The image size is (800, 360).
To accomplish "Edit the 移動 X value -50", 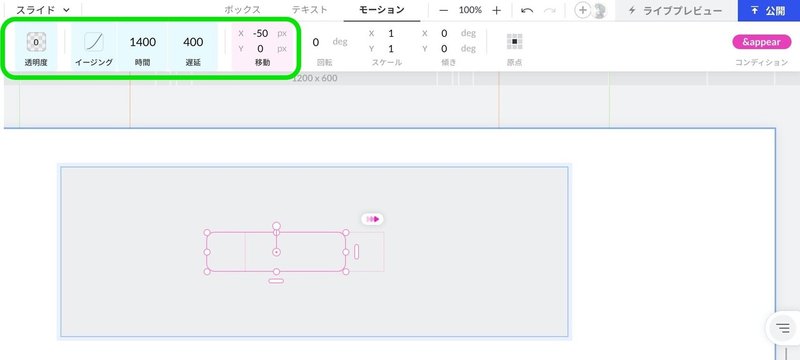I will (x=260, y=34).
